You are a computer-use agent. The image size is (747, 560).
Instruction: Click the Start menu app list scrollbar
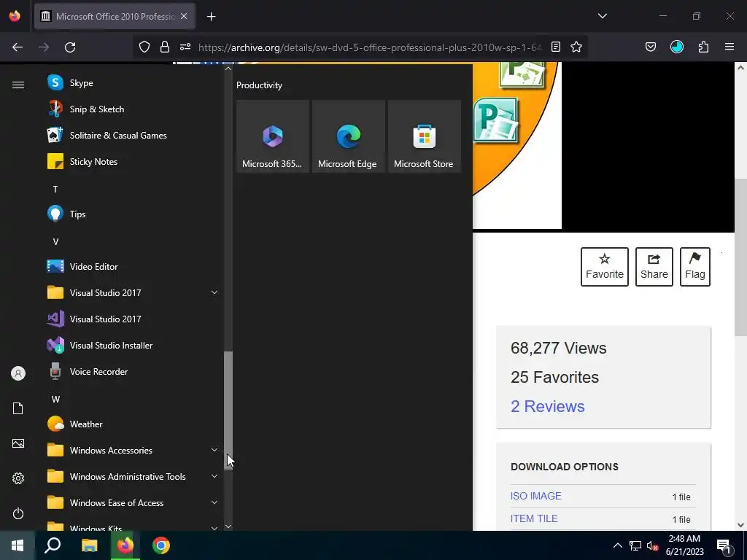(228, 411)
